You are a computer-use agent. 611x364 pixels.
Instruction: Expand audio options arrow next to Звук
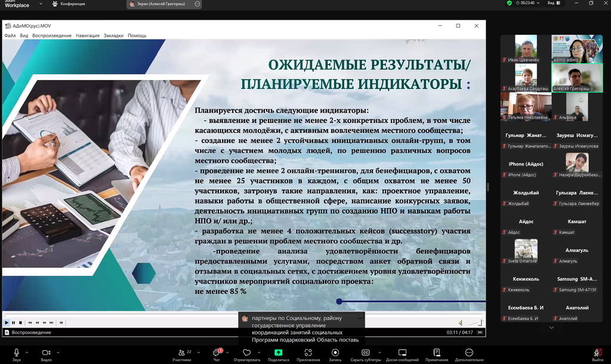pos(28,353)
